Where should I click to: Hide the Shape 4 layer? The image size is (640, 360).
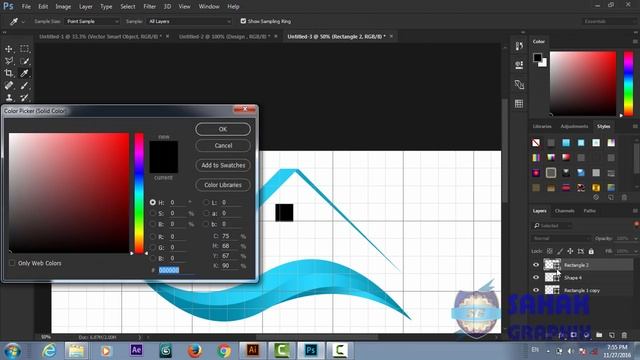point(536,278)
